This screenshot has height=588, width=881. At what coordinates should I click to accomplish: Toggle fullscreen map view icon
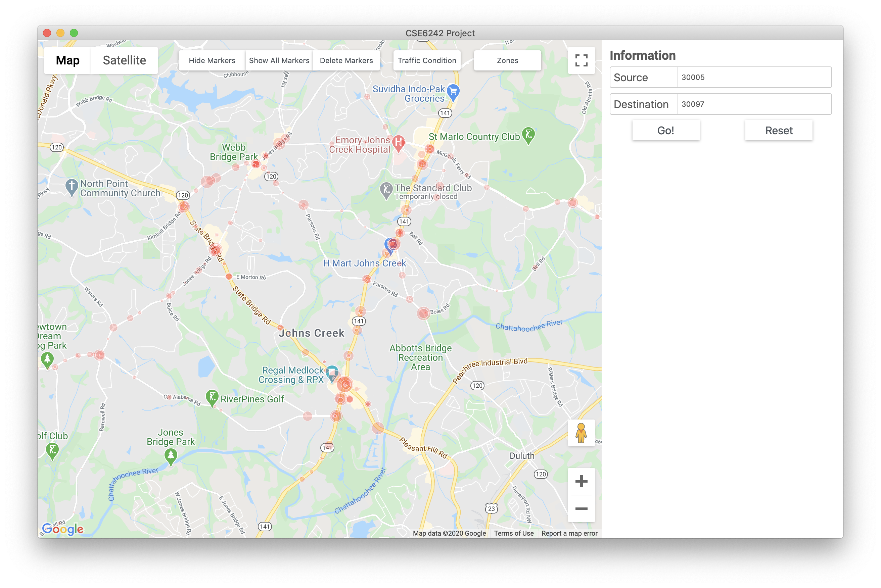point(581,60)
